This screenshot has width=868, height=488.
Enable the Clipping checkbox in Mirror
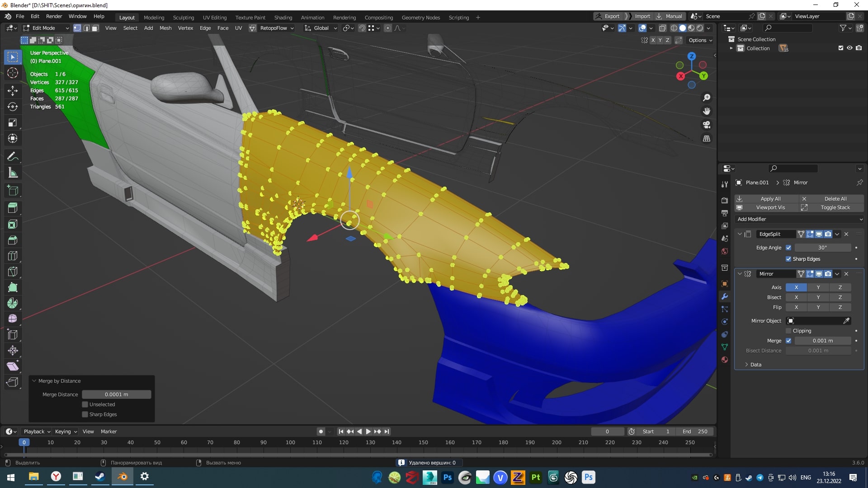point(788,331)
